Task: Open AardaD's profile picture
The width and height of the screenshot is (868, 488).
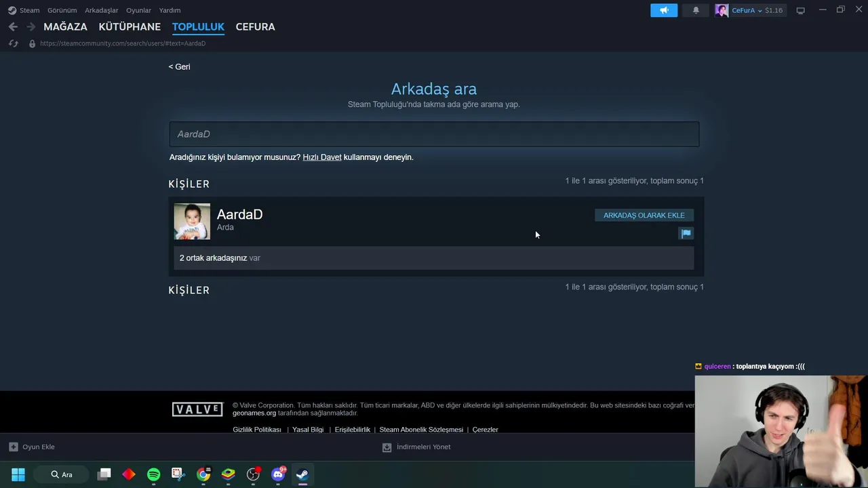Action: [192, 222]
